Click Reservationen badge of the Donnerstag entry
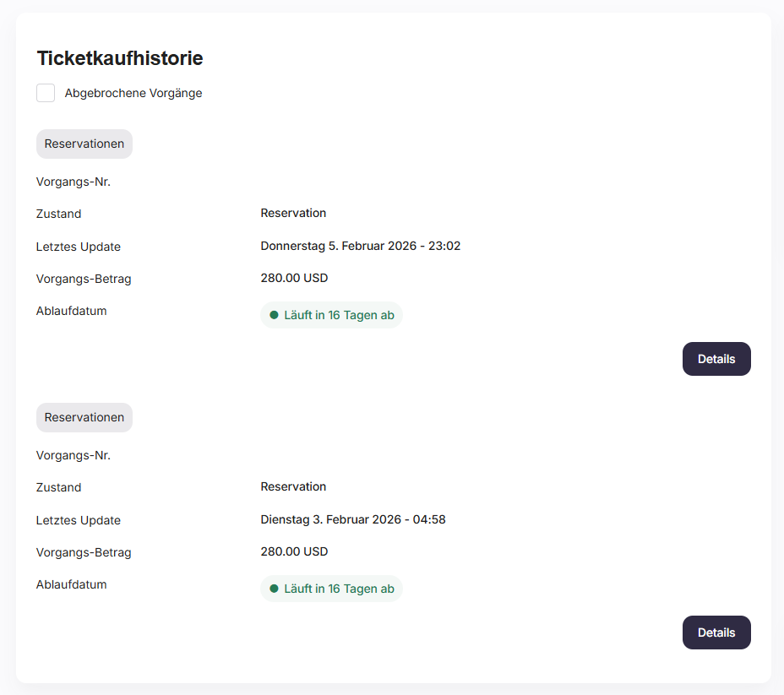Image resolution: width=784 pixels, height=695 pixels. 84,144
